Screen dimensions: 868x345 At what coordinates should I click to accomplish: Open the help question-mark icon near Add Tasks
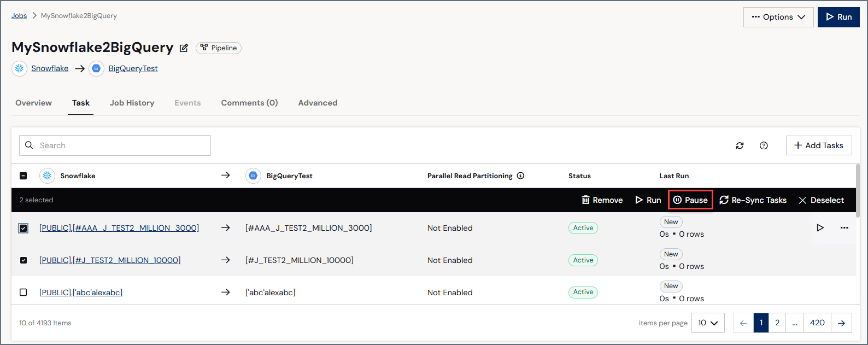[764, 145]
